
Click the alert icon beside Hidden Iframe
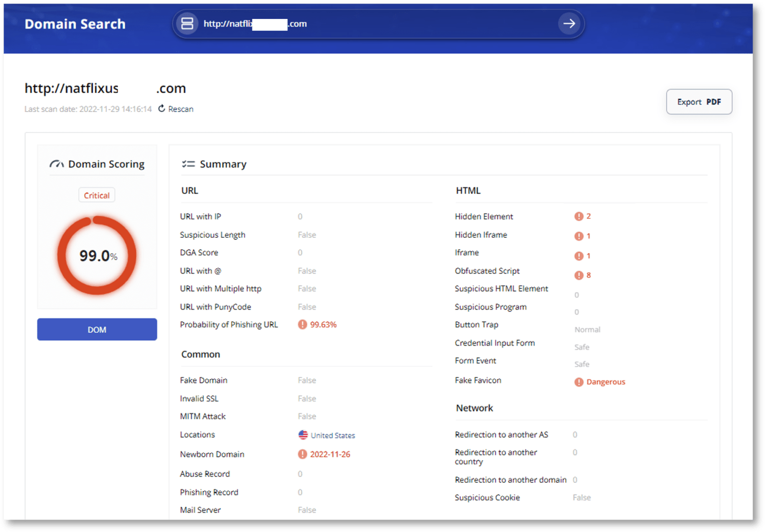(x=579, y=236)
